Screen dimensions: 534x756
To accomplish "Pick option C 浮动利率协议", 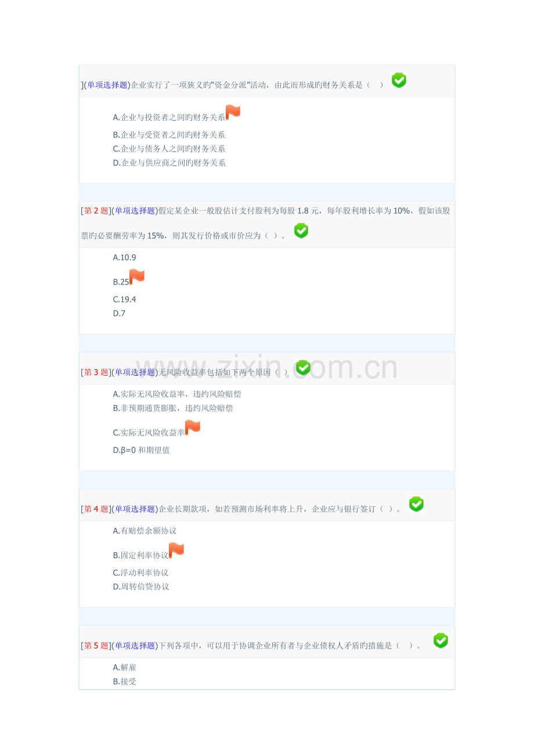I will point(140,573).
